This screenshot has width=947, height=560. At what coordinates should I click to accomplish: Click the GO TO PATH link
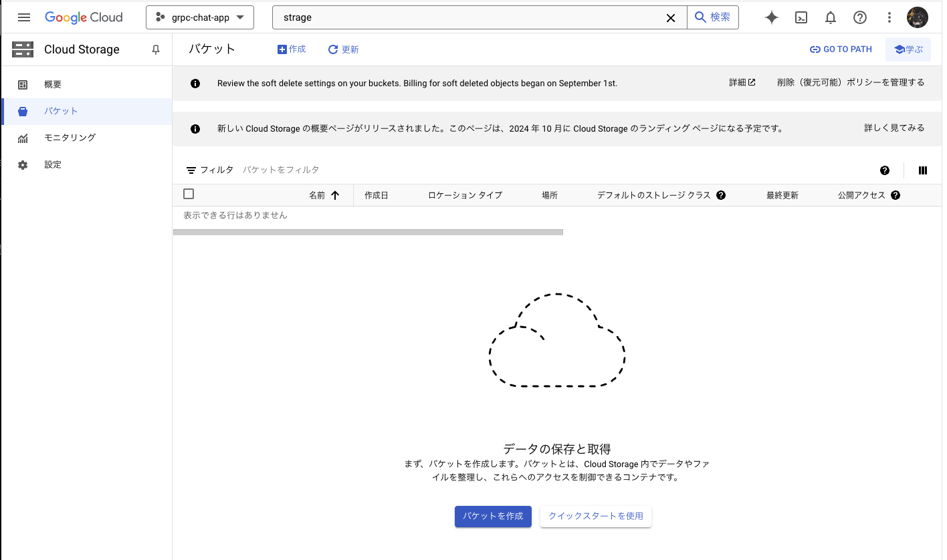(841, 49)
